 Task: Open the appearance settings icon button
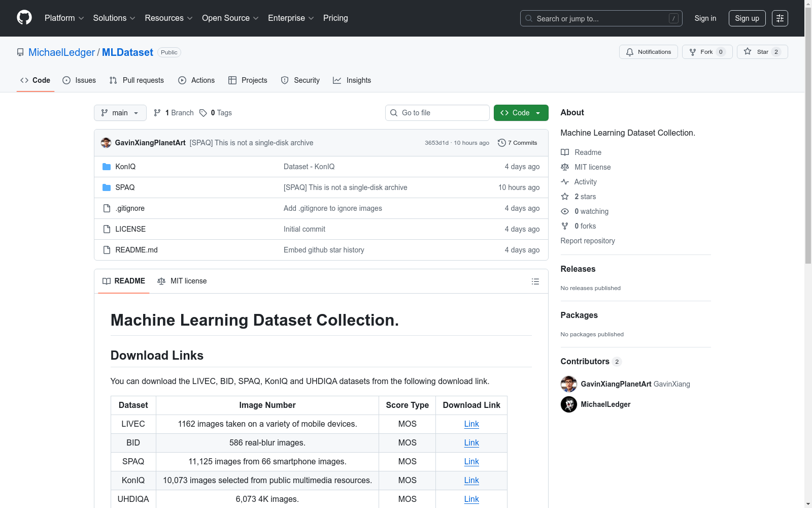click(x=780, y=18)
